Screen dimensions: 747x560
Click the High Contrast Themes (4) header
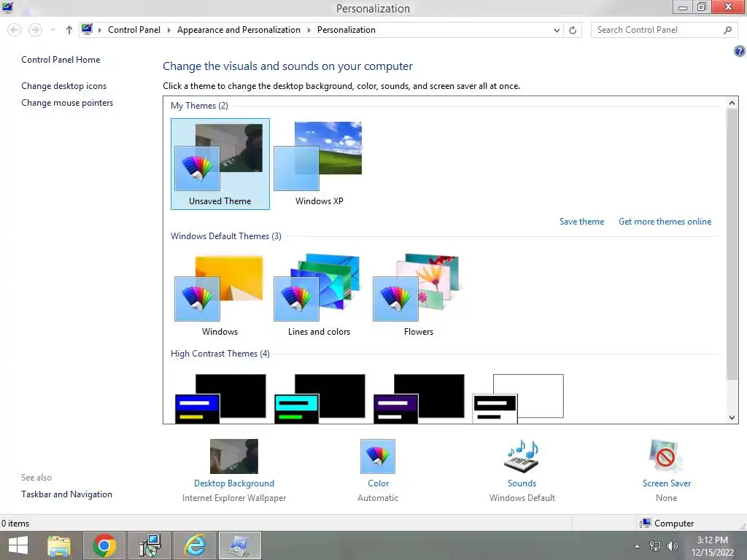220,354
